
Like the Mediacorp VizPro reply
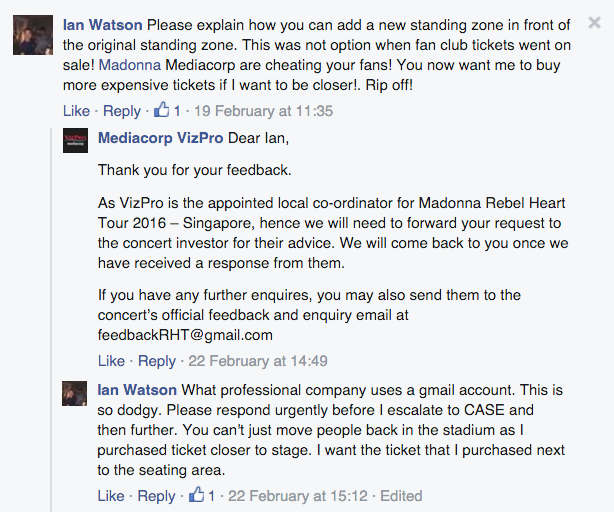point(111,361)
